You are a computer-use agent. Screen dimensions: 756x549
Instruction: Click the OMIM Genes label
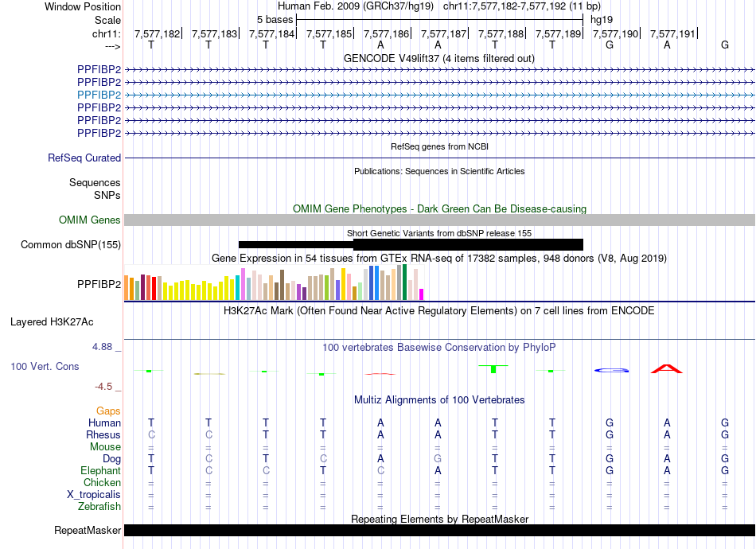89,220
